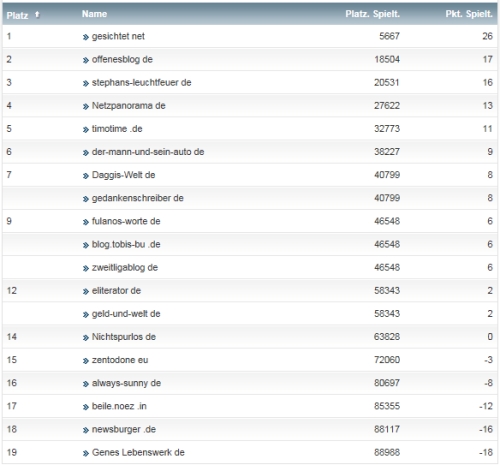
Task: Click the Platz column header text
Action: pos(17,15)
